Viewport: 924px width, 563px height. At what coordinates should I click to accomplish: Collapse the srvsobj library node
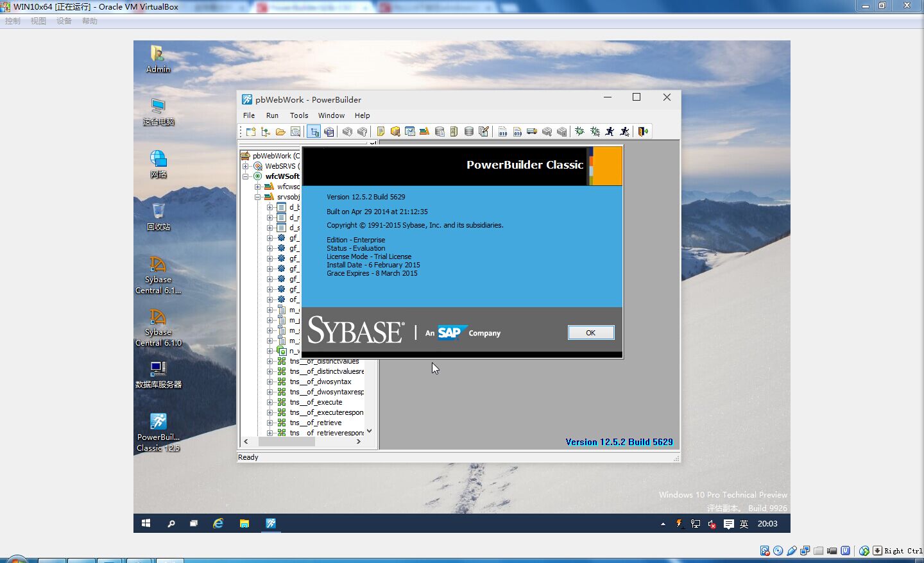click(x=257, y=197)
